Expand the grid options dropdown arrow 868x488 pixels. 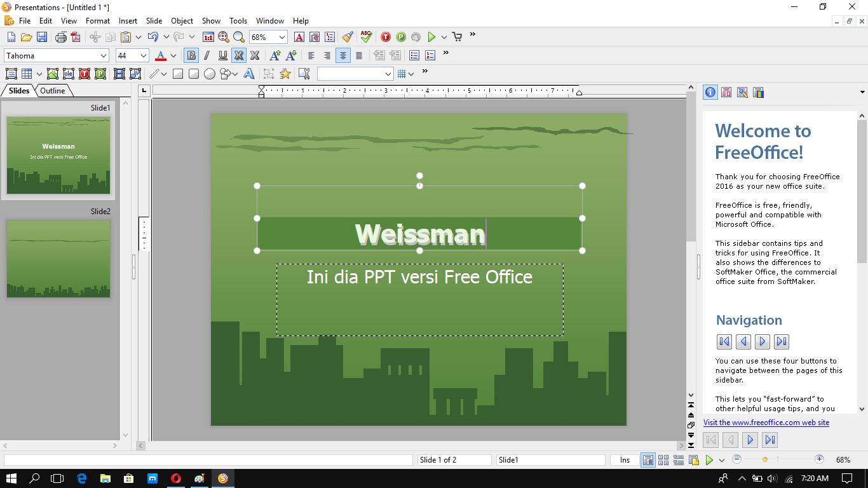(411, 74)
